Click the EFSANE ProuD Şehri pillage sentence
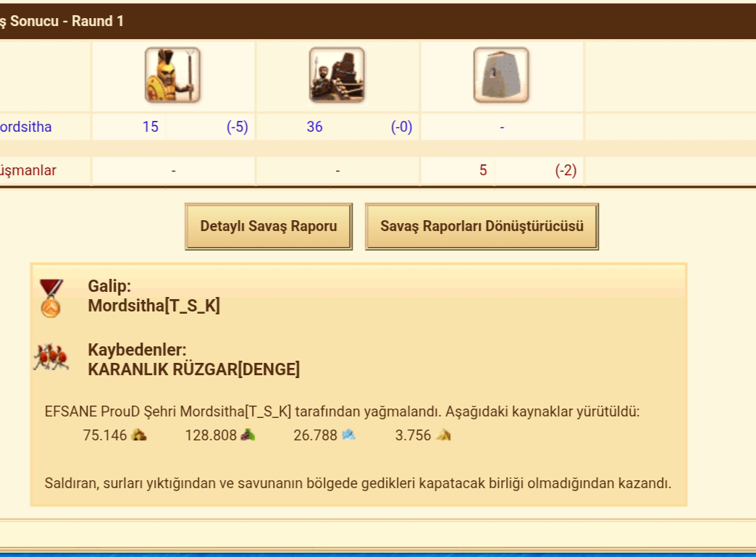This screenshot has width=756, height=557. click(342, 412)
